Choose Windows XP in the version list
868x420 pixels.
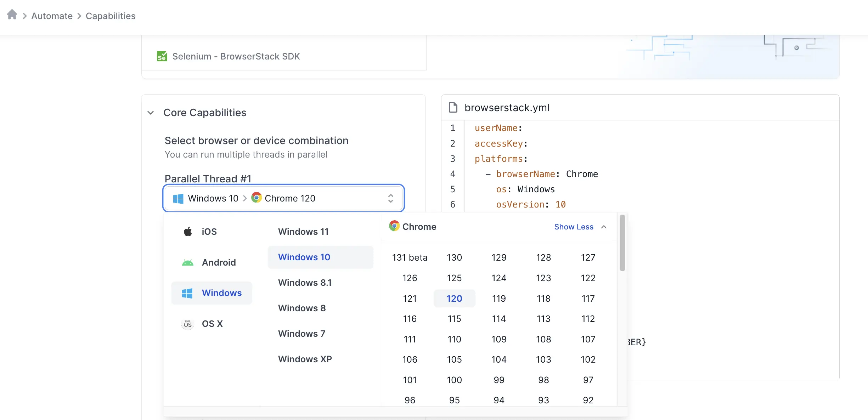pos(305,359)
